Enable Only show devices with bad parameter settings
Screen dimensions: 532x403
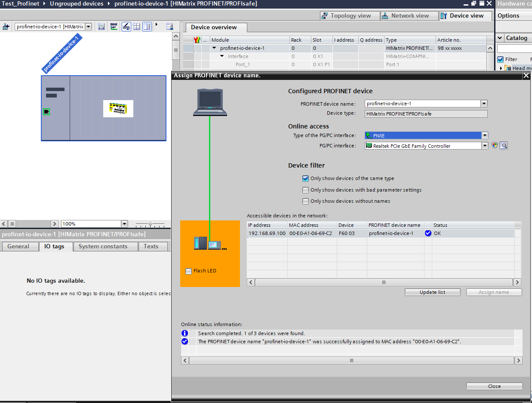click(x=305, y=190)
